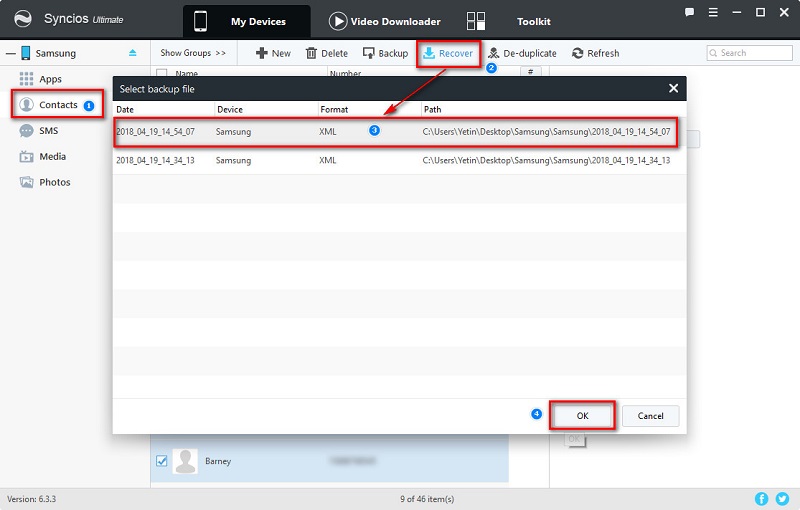The height and width of the screenshot is (510, 800).
Task: Toggle the select-all contacts checkbox
Action: [162, 73]
